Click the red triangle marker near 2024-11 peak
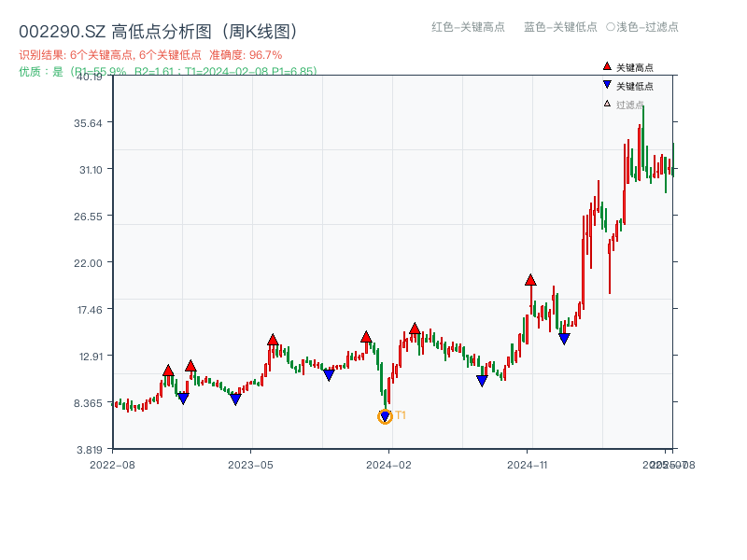The height and width of the screenshot is (560, 747). tap(530, 279)
